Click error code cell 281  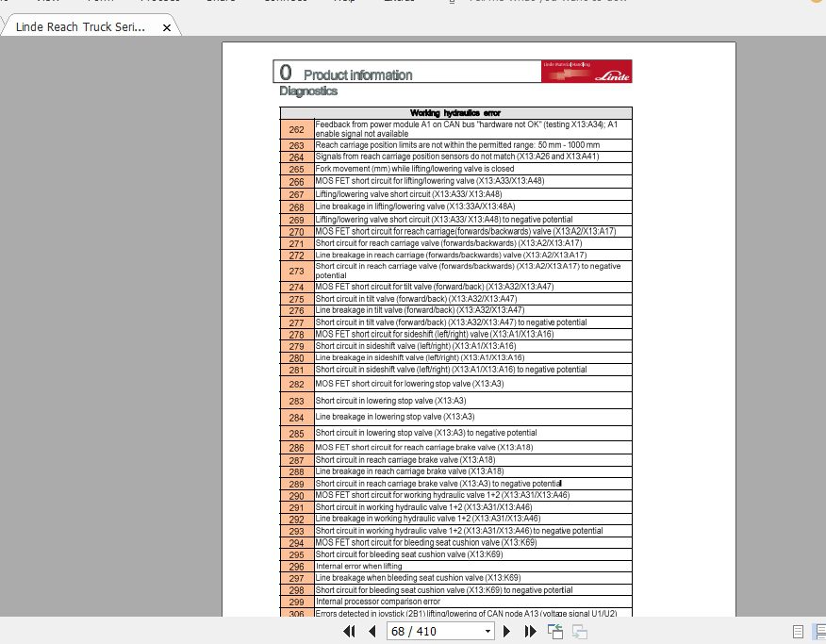tap(297, 371)
